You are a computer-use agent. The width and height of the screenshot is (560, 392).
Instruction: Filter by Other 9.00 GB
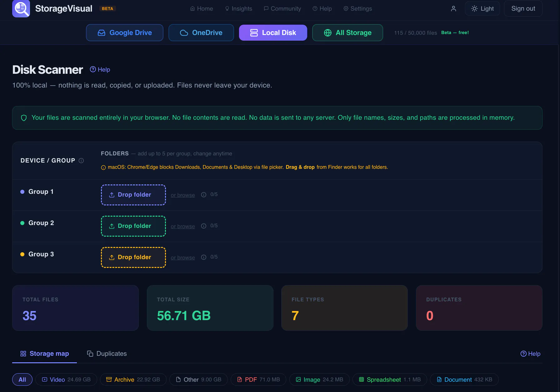pyautogui.click(x=198, y=379)
